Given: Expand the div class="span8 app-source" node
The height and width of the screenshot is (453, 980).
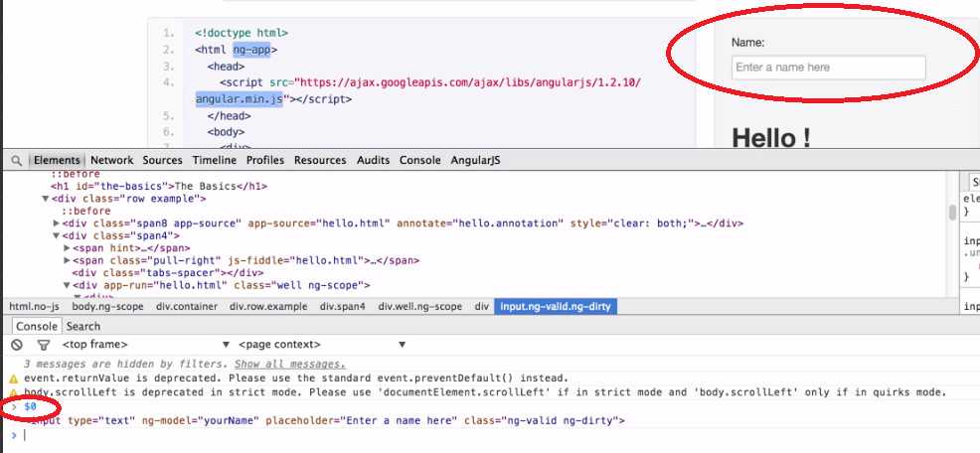Looking at the screenshot, I should point(57,224).
